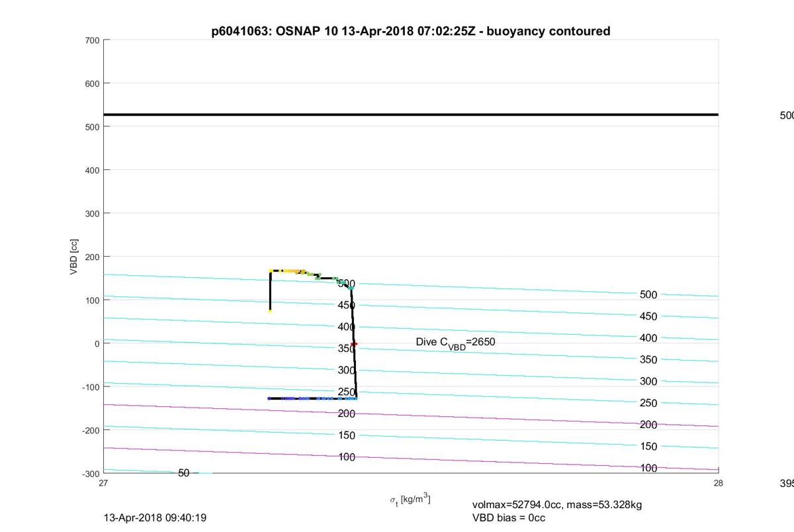
Task: Select the x-axis label 'σt [kg/m3]'
Action: click(x=410, y=499)
